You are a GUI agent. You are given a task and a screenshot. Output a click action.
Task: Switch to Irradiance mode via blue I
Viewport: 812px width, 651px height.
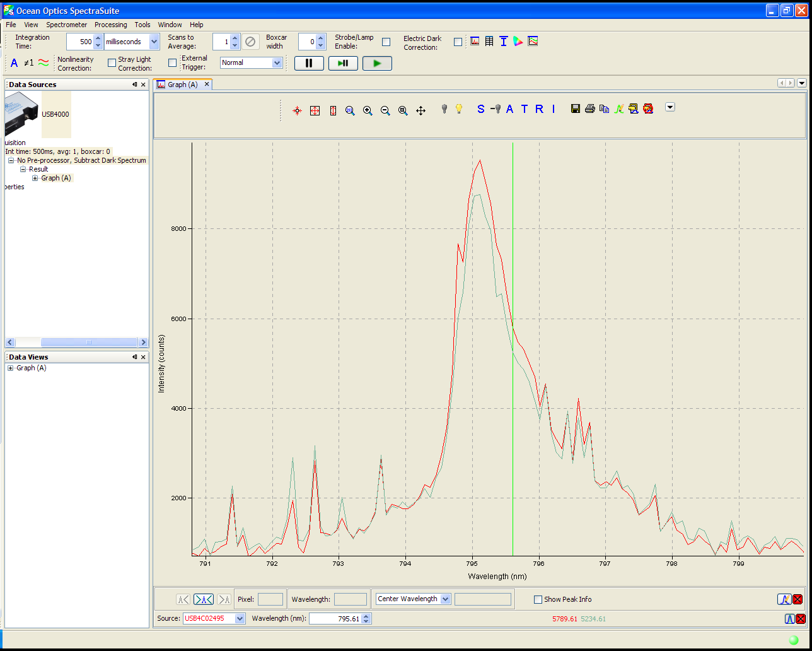[554, 108]
